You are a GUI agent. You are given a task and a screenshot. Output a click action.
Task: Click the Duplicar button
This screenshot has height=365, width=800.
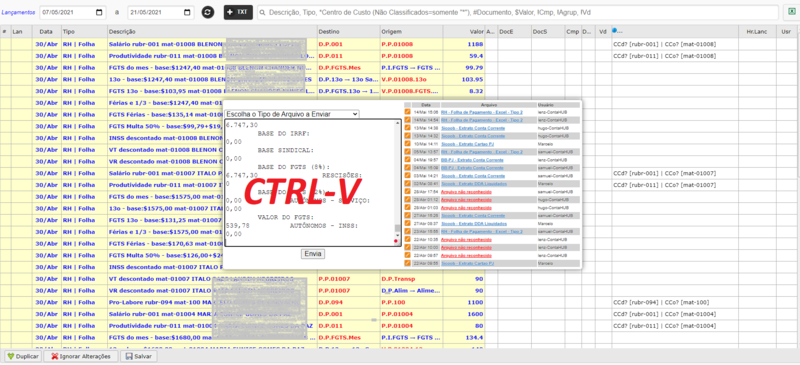pos(23,356)
